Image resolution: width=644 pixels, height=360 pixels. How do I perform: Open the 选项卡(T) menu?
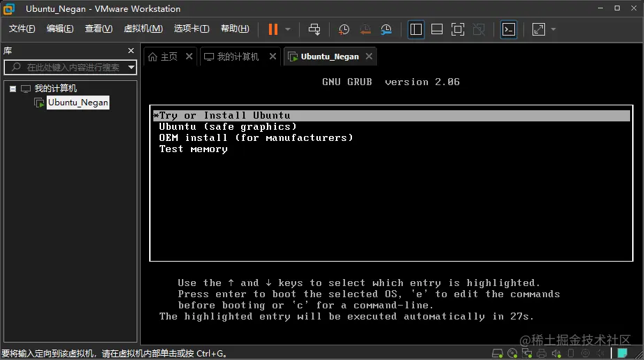192,29
